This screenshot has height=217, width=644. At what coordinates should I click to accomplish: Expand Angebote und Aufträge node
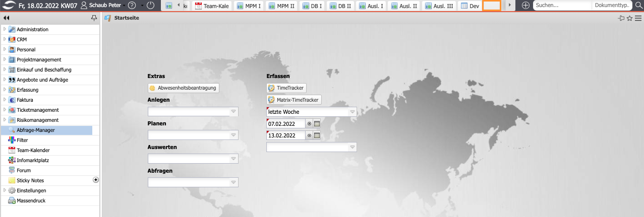pos(5,80)
